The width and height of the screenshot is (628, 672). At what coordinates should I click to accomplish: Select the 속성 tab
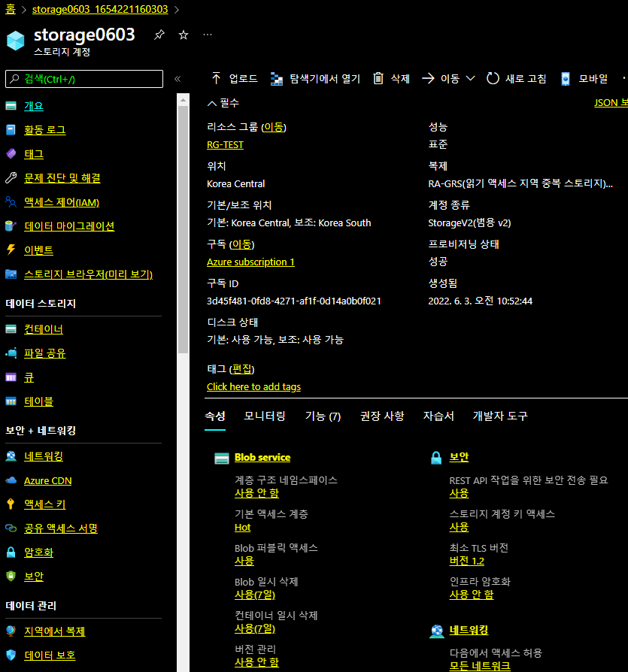click(215, 416)
